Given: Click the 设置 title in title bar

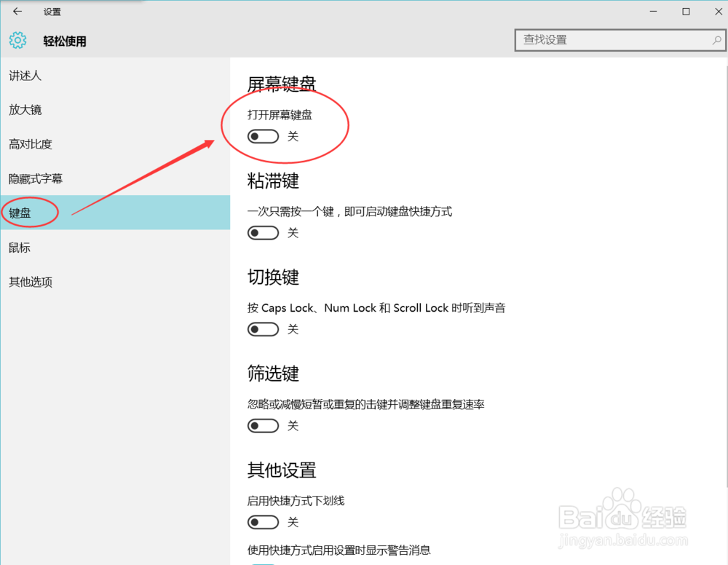Looking at the screenshot, I should tap(52, 11).
